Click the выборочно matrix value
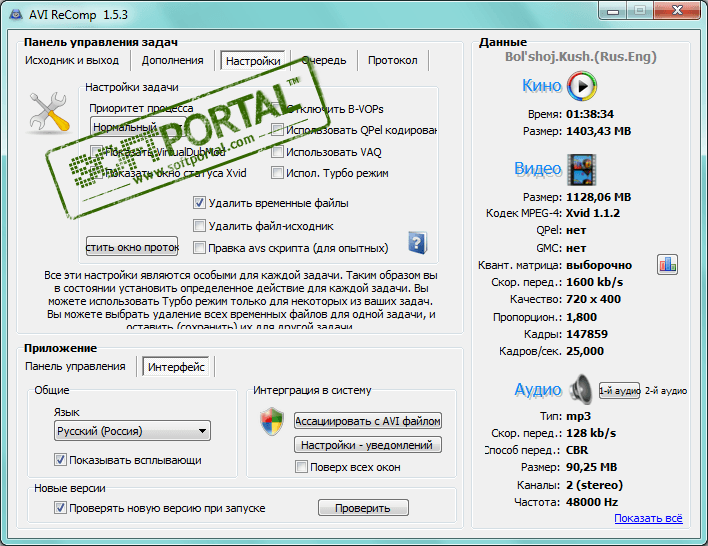This screenshot has width=708, height=546. pos(599,265)
